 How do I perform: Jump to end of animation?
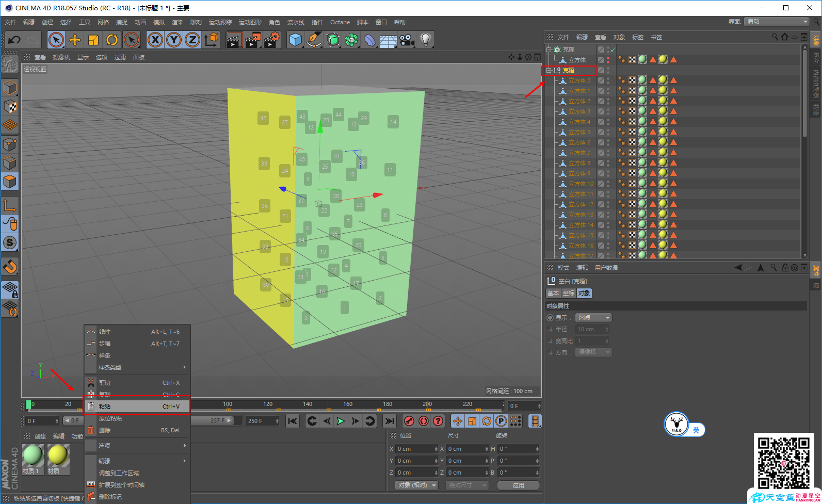click(x=390, y=421)
